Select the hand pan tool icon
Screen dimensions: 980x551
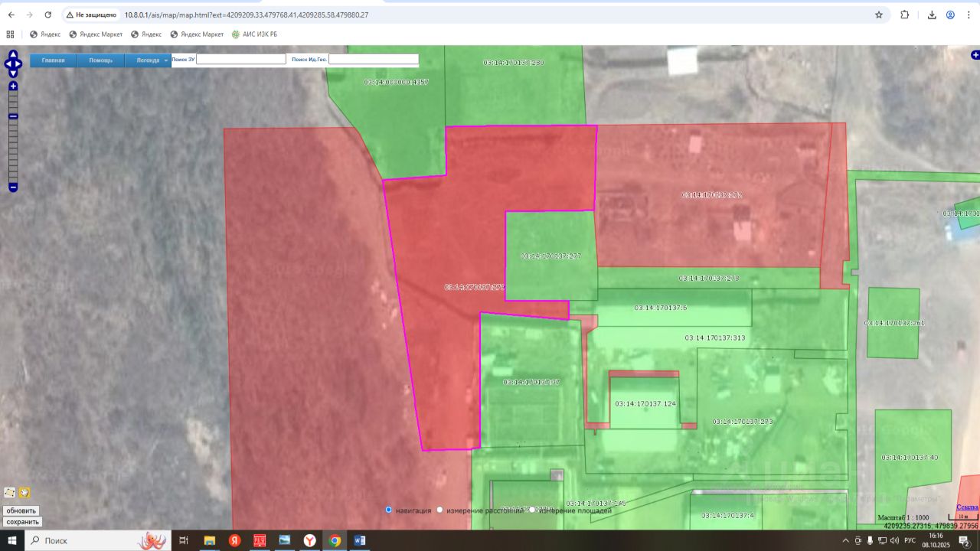(x=24, y=493)
